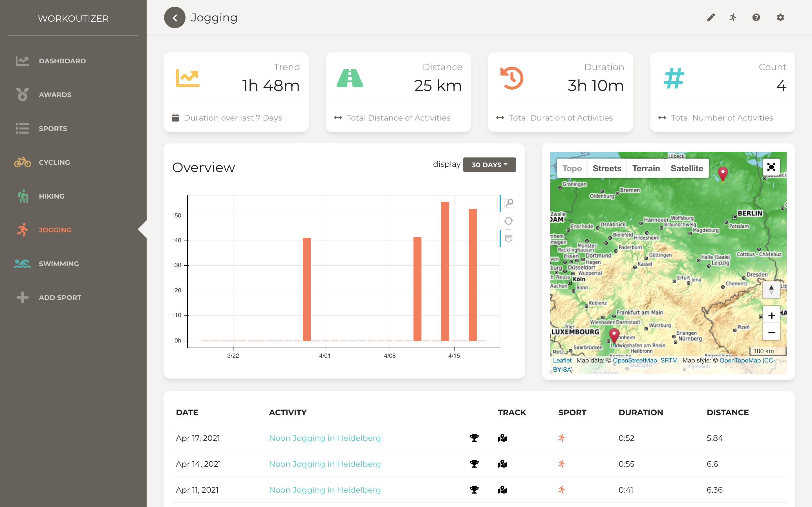Open Cycling in the sidebar
The width and height of the screenshot is (812, 507).
tap(54, 162)
